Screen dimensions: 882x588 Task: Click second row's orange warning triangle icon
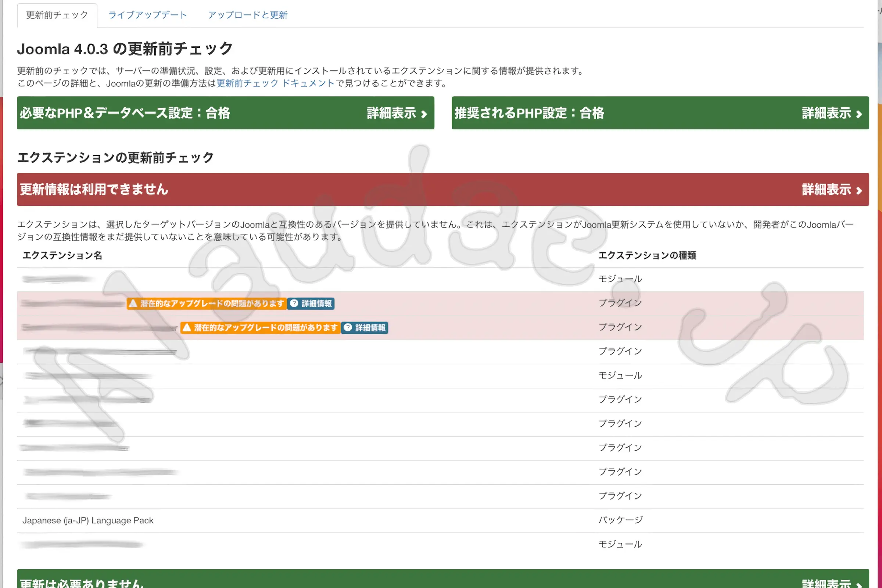tap(187, 327)
